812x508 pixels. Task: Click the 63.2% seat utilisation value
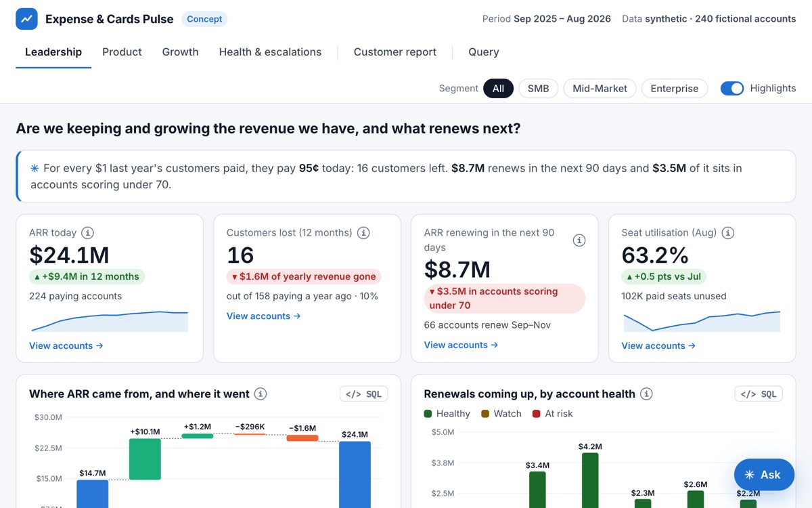655,255
